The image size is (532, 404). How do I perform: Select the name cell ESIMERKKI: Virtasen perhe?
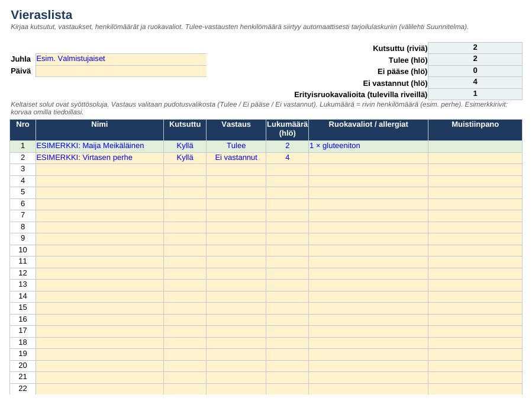pyautogui.click(x=99, y=158)
